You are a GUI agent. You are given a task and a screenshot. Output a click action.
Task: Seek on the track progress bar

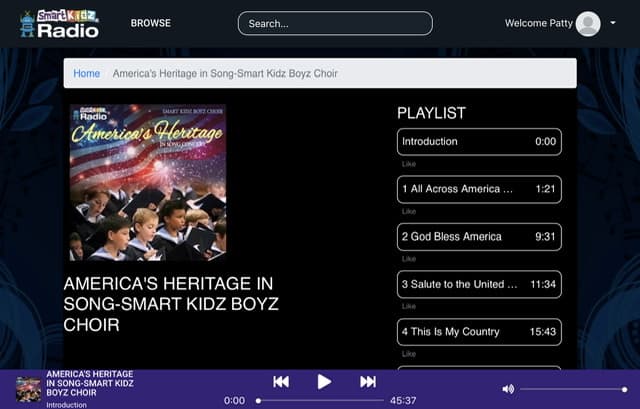point(320,401)
